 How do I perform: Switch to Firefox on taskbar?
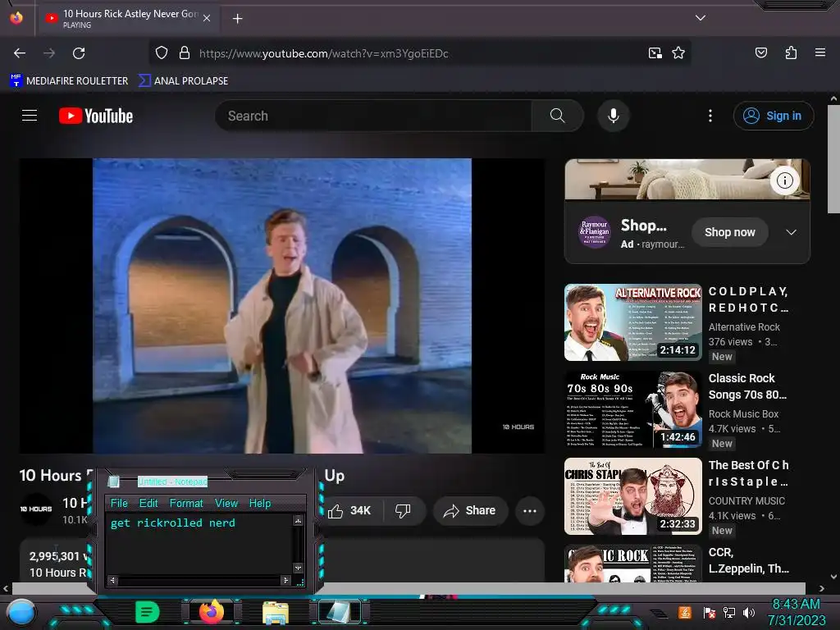click(212, 612)
